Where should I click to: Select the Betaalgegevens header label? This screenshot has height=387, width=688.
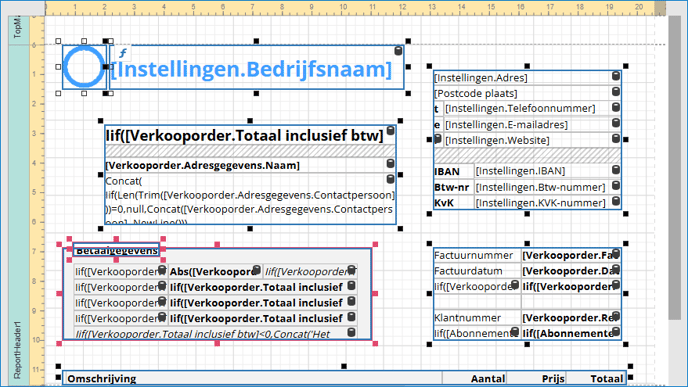coord(116,250)
